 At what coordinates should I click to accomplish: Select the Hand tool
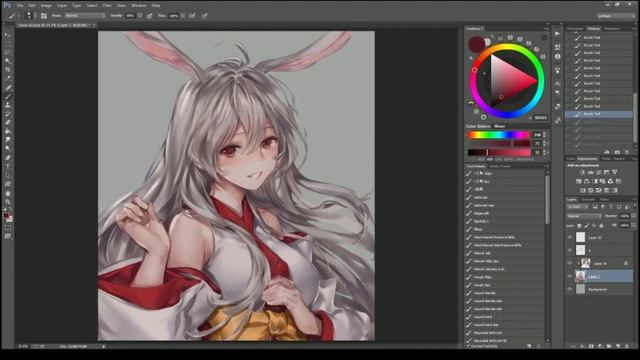tap(8, 193)
